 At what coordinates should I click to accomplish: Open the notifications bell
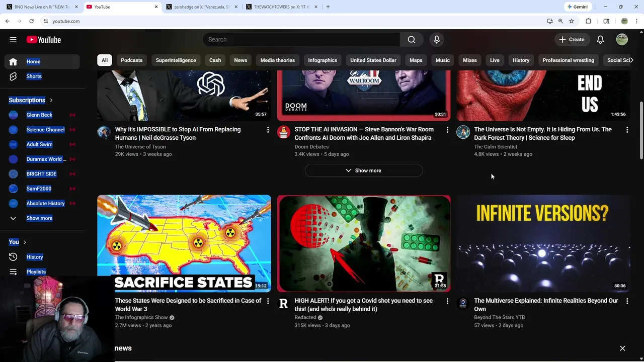[x=600, y=40]
